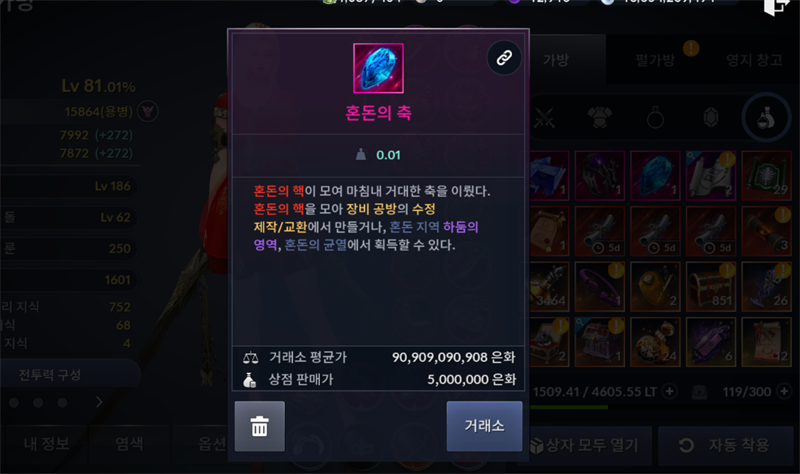Click the trash can discard button

tap(260, 426)
